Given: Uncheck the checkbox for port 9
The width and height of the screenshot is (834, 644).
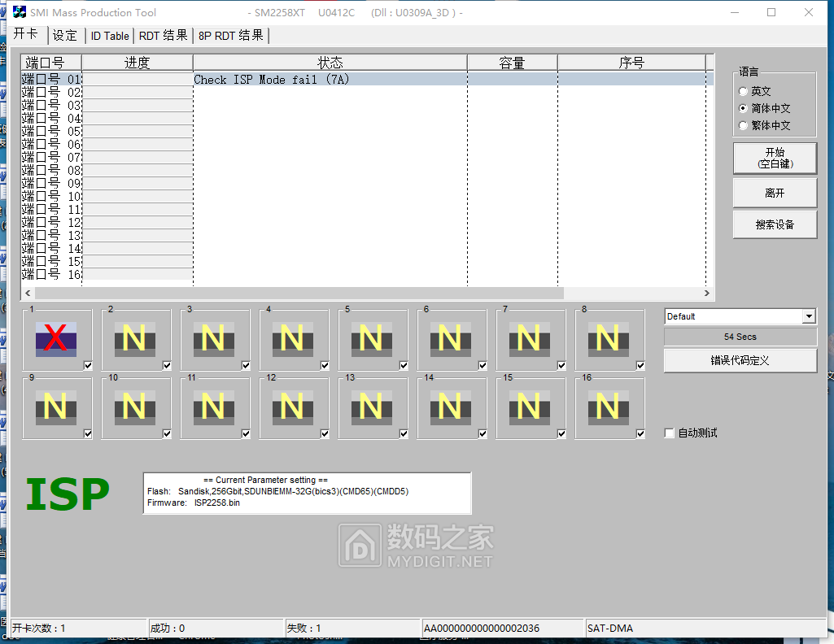Looking at the screenshot, I should [x=89, y=434].
